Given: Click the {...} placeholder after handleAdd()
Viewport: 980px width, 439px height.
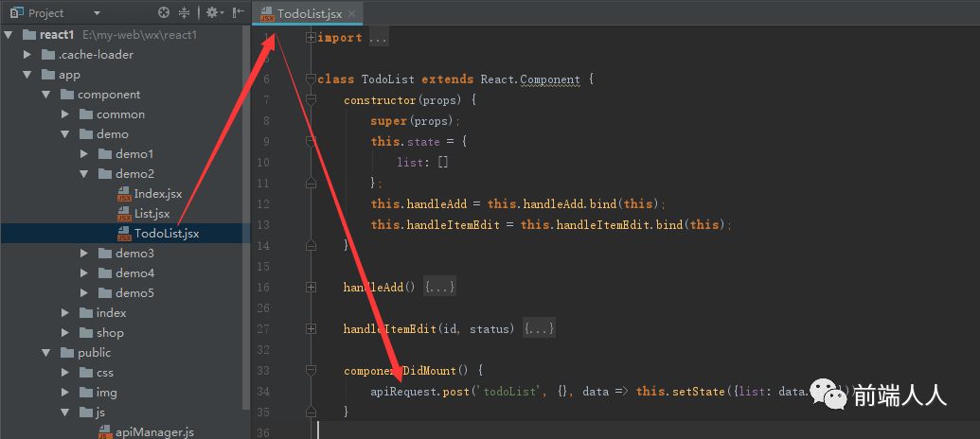Looking at the screenshot, I should tap(439, 288).
